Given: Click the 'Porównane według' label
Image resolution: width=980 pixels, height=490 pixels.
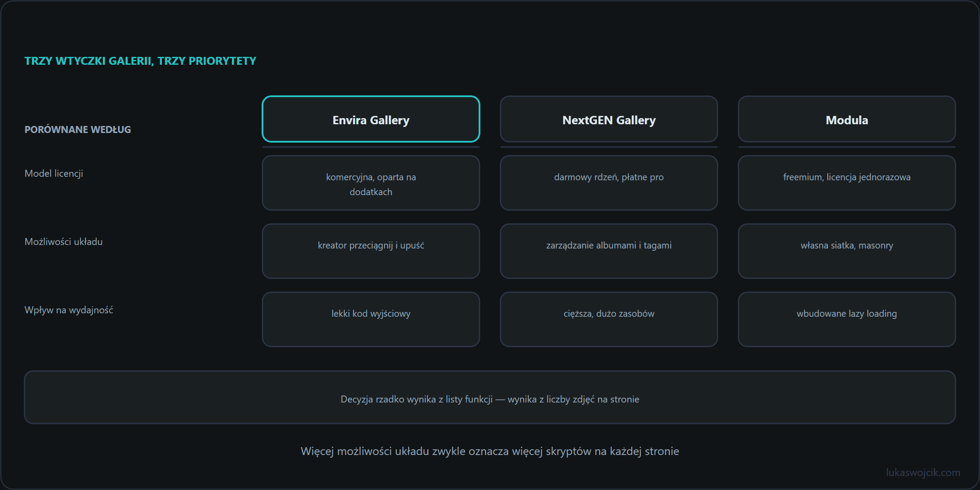Looking at the screenshot, I should (x=78, y=129).
